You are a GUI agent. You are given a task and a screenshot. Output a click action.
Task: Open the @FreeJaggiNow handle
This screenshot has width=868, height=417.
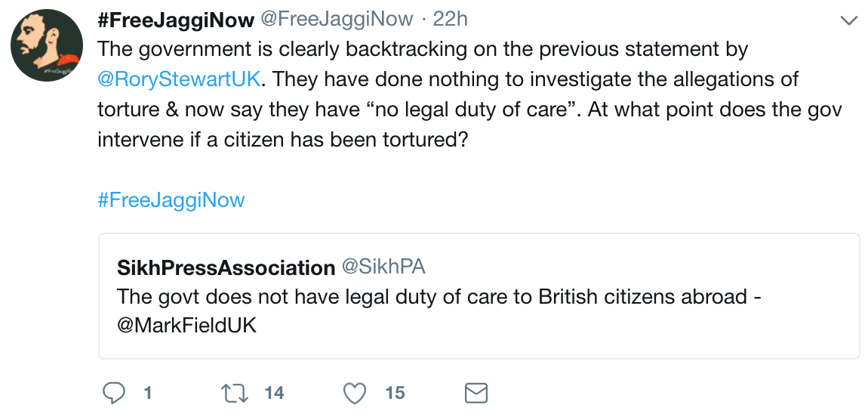(x=337, y=20)
